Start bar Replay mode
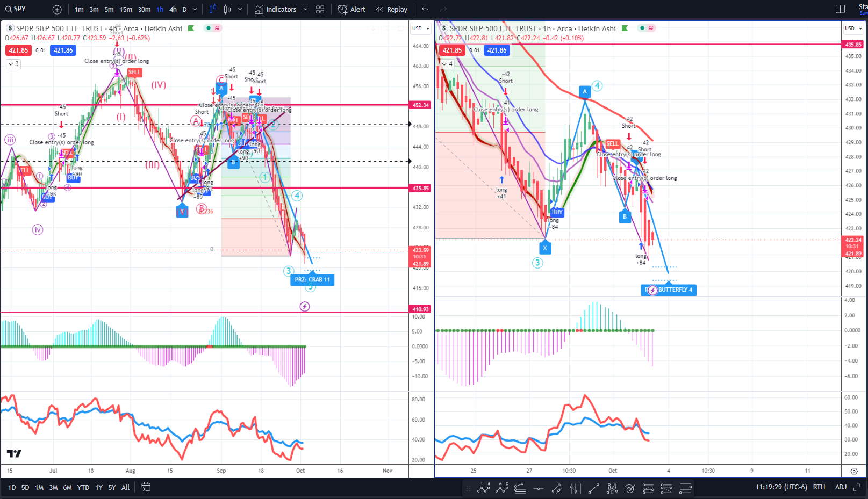The height and width of the screenshot is (499, 868). coord(392,10)
